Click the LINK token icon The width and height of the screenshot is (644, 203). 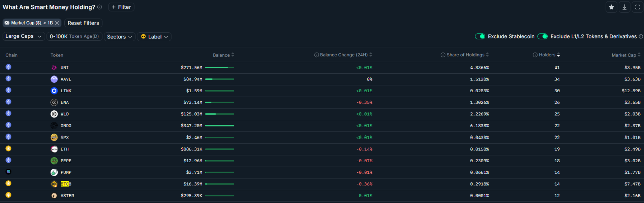54,91
